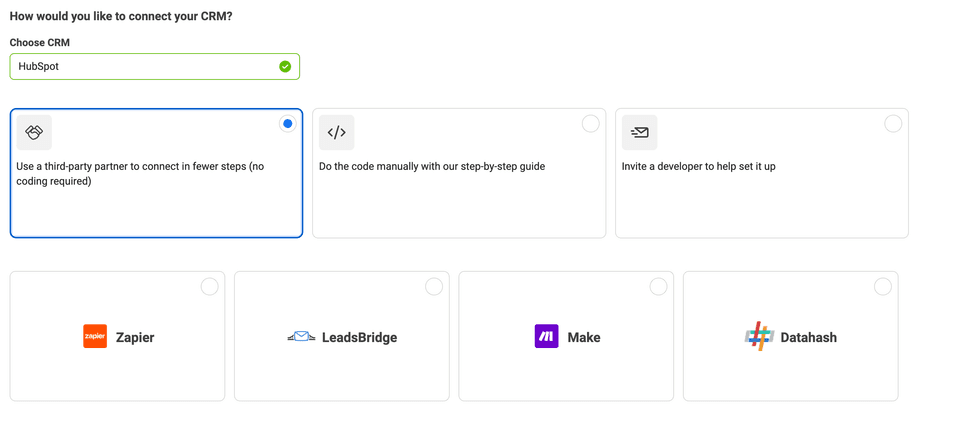
Task: Open the Choose CRM HubSpot dropdown
Action: click(155, 67)
